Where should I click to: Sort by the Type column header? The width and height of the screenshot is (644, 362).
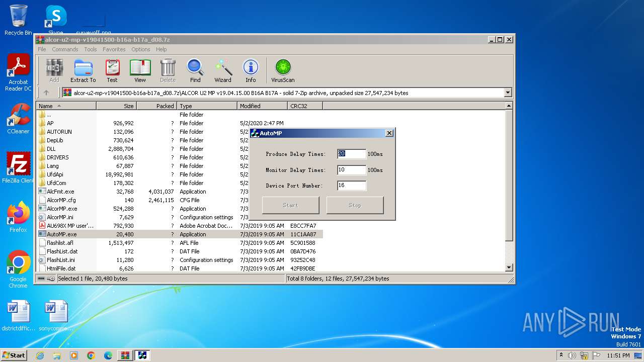click(207, 106)
